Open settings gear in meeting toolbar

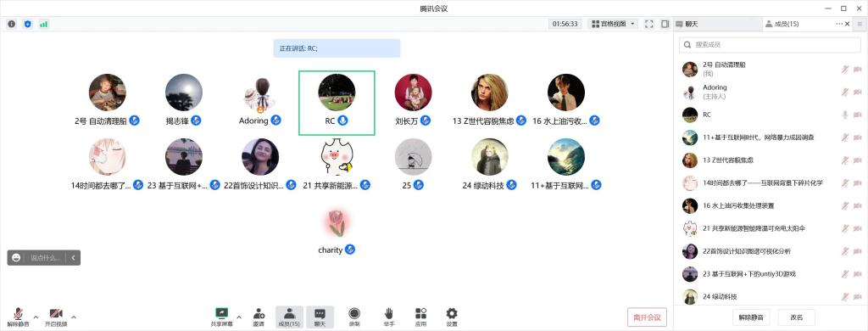tap(452, 317)
